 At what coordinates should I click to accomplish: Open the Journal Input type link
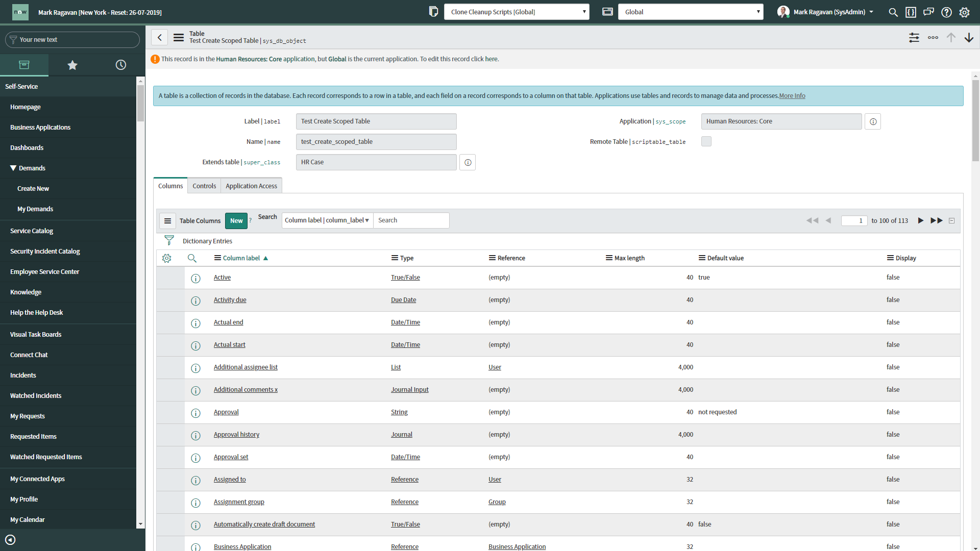pos(410,390)
